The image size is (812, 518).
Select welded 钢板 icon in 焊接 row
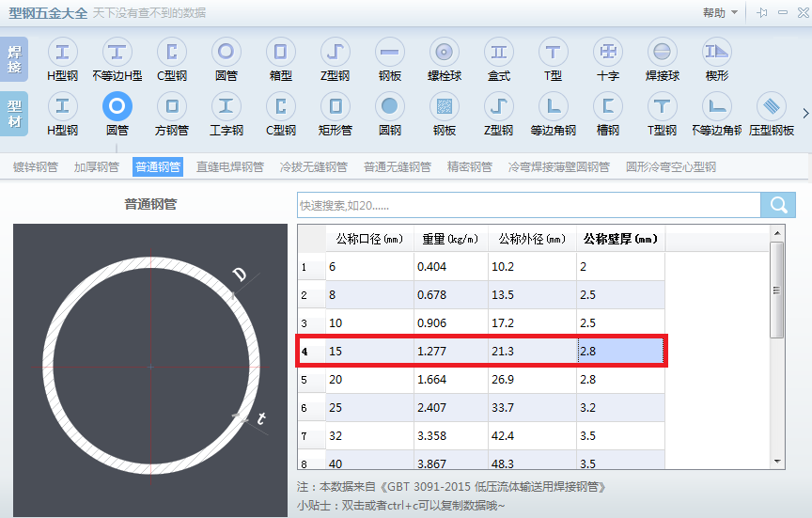click(x=390, y=53)
